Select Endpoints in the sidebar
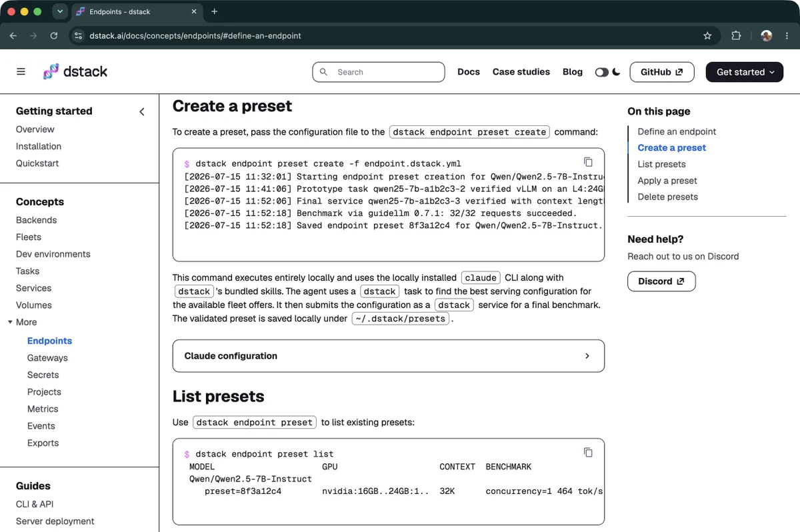 50,341
